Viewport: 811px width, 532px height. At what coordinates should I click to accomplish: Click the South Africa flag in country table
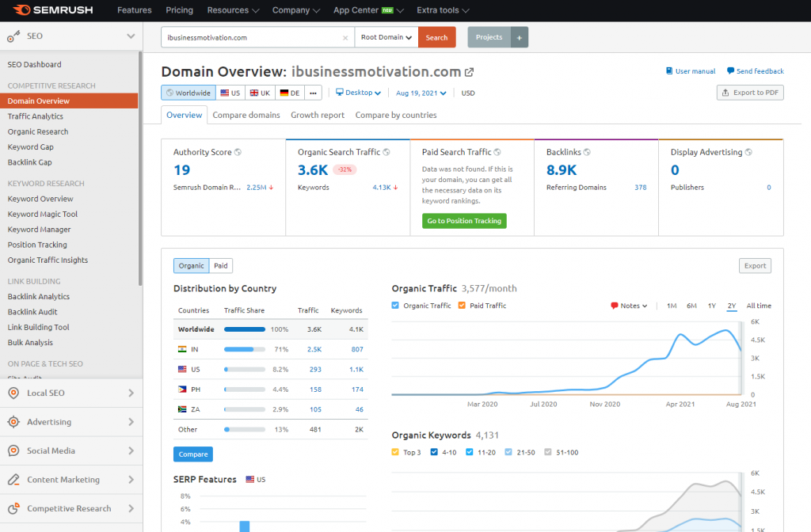(182, 409)
